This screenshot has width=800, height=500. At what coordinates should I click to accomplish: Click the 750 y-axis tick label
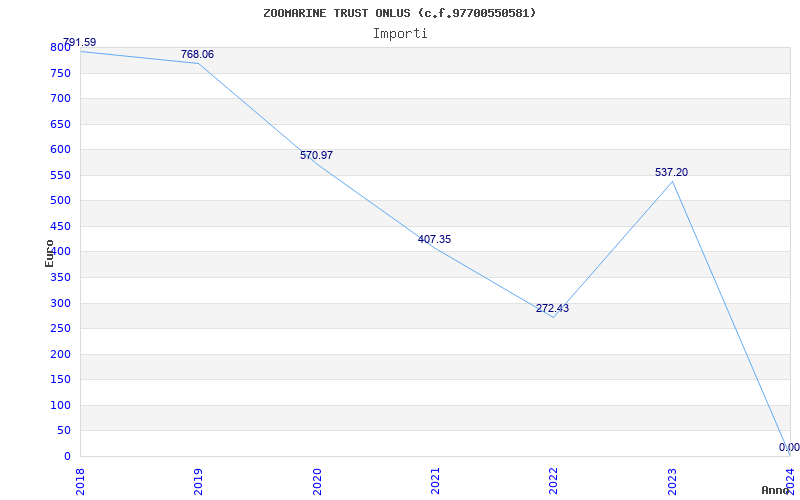coord(60,73)
